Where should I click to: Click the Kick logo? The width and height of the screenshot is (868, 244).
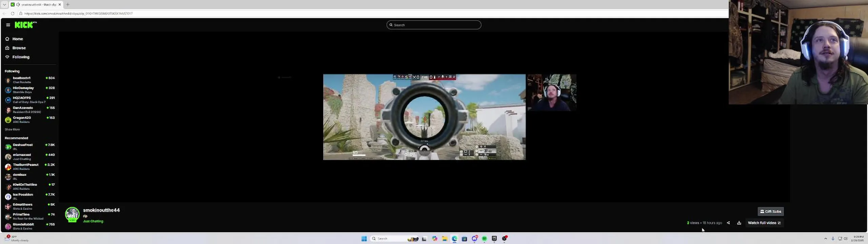[x=25, y=25]
